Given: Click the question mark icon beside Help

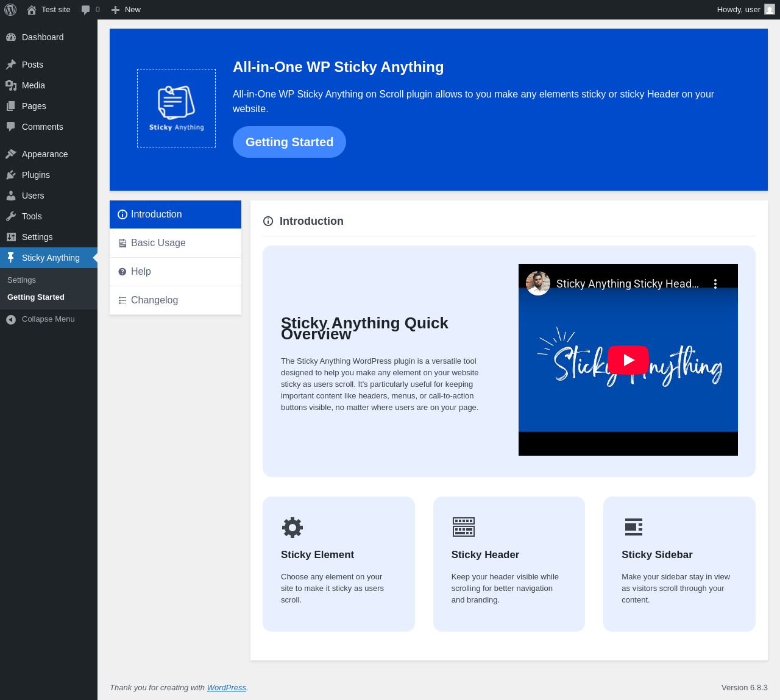Looking at the screenshot, I should (x=122, y=272).
